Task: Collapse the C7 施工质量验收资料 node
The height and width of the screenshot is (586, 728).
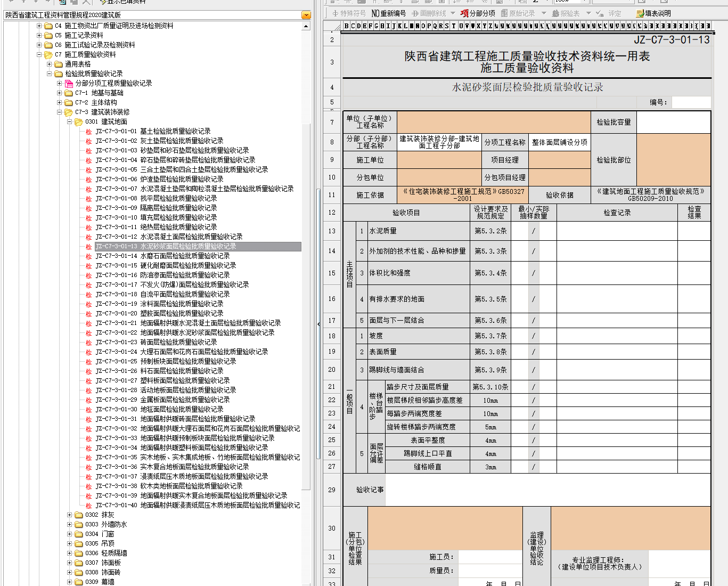Action: [39, 54]
